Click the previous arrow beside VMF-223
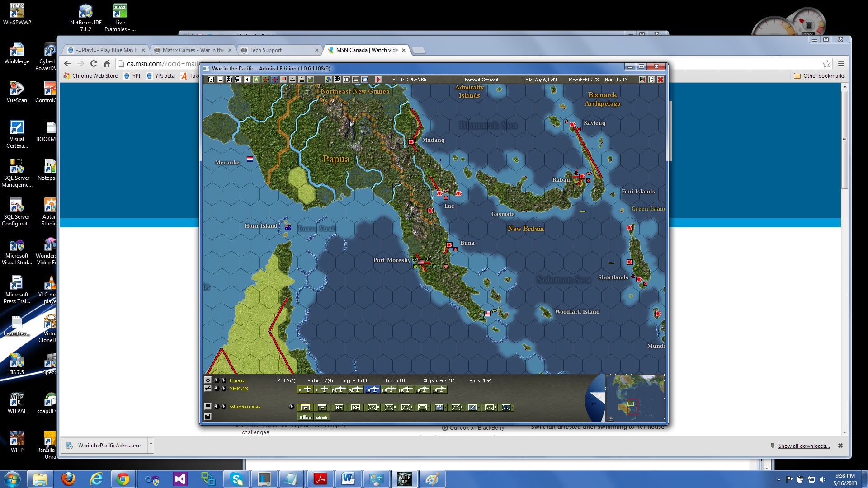This screenshot has width=868, height=488. pyautogui.click(x=217, y=389)
